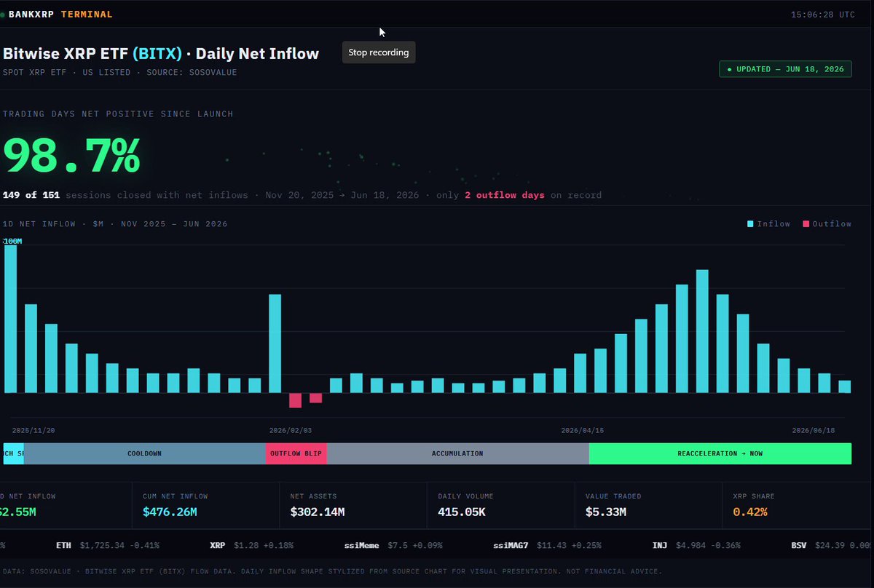The image size is (874, 588).
Task: Click the BSV $24.39 ticker entry
Action: [832, 544]
